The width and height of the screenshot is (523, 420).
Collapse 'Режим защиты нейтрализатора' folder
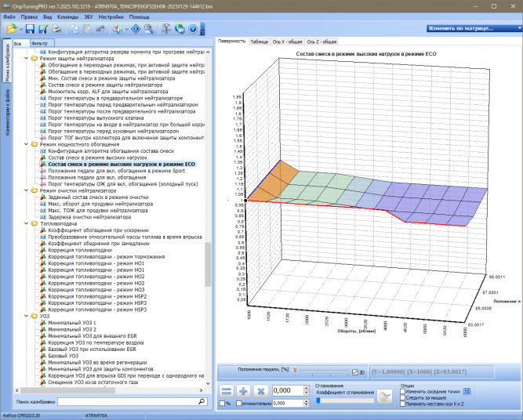coord(27,58)
